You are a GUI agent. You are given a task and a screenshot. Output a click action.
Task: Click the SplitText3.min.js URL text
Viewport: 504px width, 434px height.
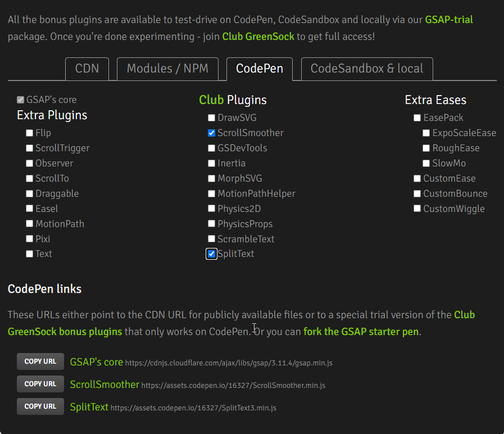click(193, 408)
